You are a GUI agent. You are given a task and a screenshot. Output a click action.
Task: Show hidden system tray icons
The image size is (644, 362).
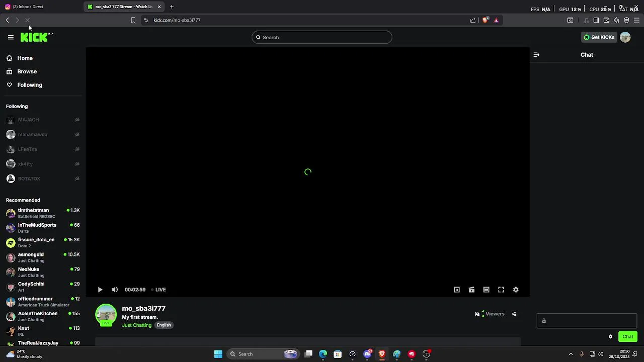click(x=571, y=354)
